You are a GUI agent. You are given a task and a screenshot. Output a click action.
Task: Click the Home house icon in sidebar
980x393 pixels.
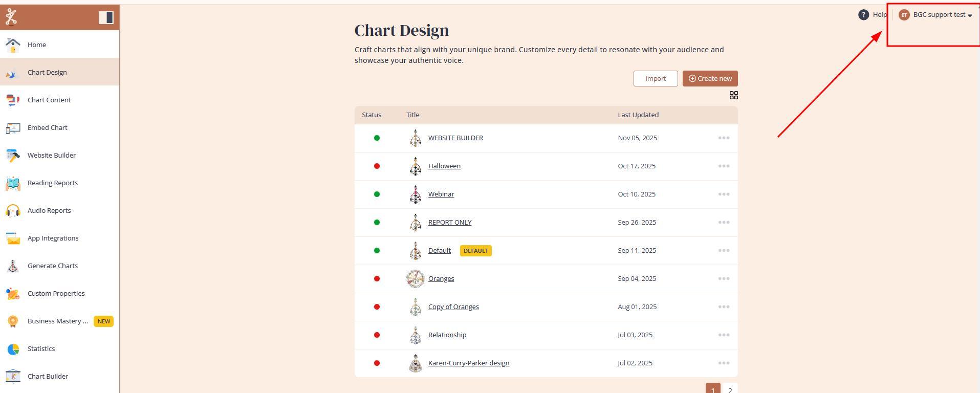coord(13,45)
